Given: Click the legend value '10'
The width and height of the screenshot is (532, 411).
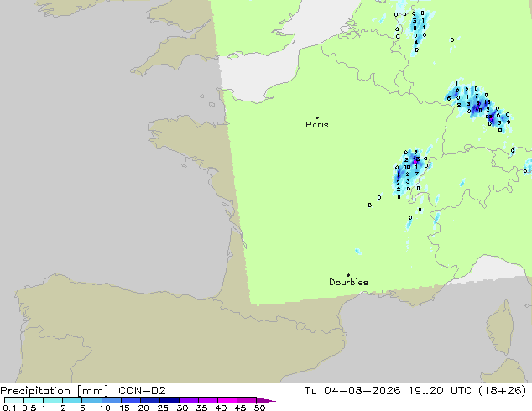Looking at the screenshot, I should tap(105, 408).
